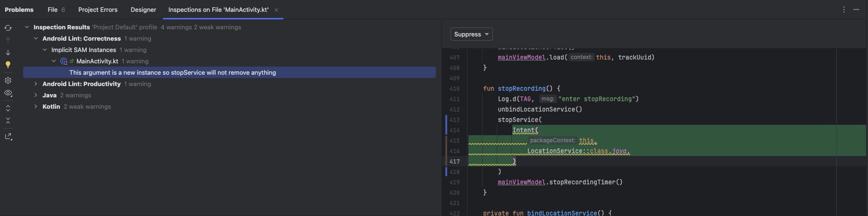Click line number 410 in the gutter
Viewport: 868px width, 216px height.
pyautogui.click(x=454, y=89)
